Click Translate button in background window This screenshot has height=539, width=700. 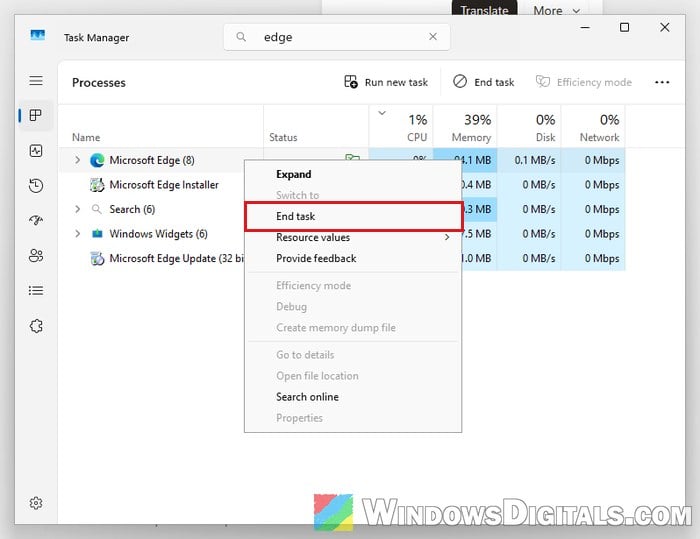point(484,9)
